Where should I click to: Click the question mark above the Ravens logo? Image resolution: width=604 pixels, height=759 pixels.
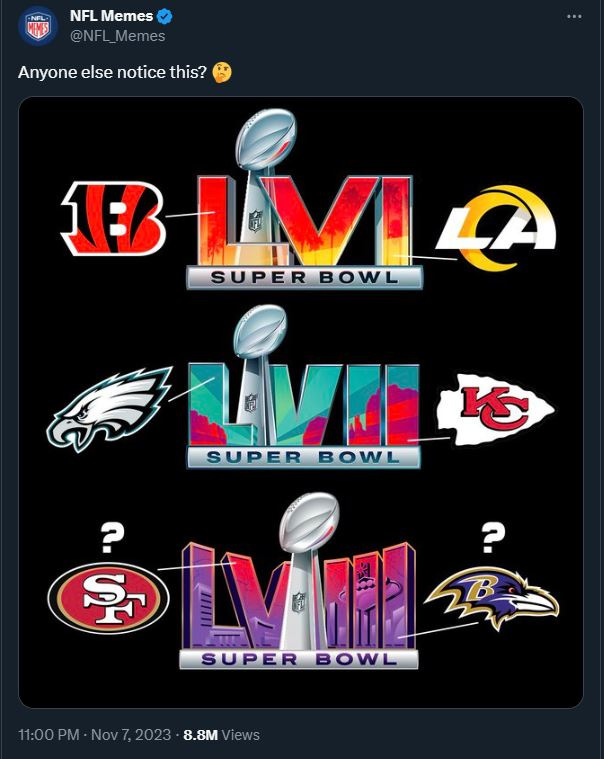point(493,538)
